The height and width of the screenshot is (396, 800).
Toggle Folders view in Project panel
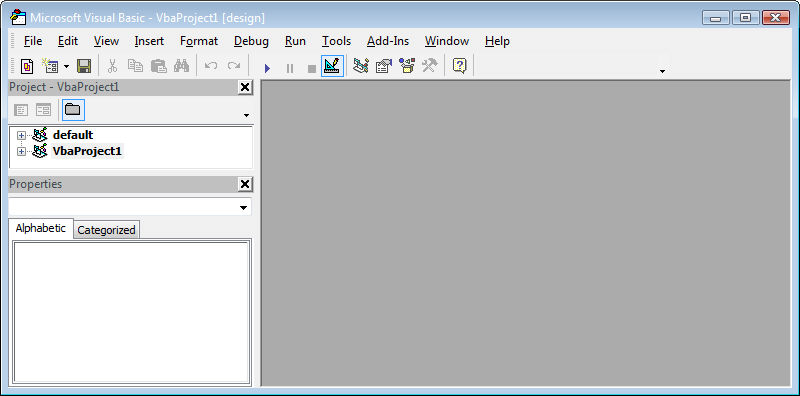(73, 110)
